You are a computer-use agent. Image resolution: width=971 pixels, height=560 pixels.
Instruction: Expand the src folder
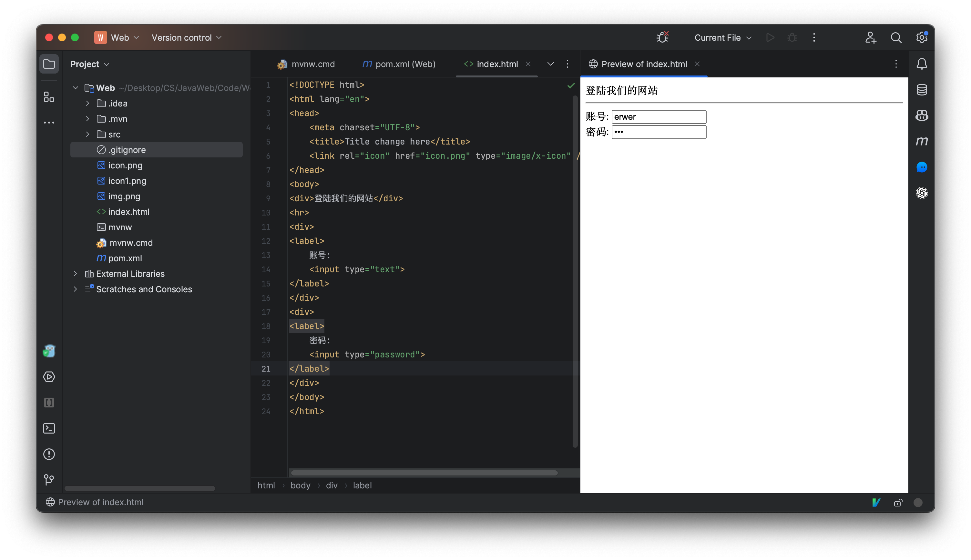pyautogui.click(x=87, y=134)
